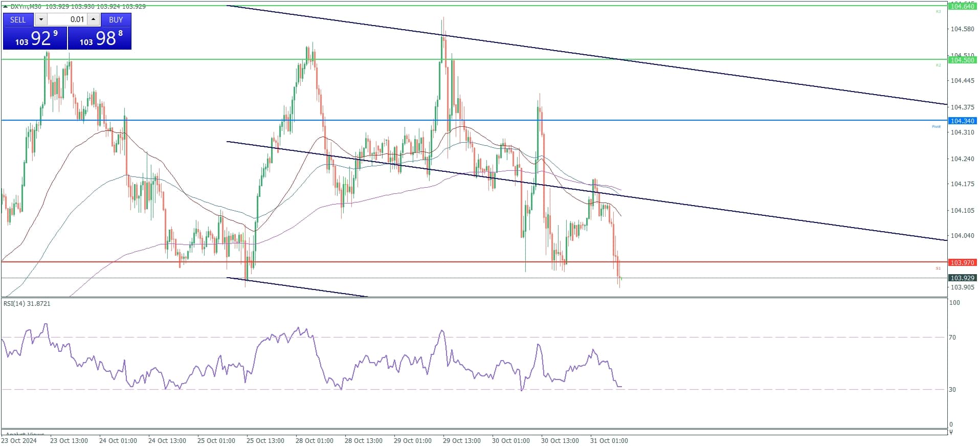The height and width of the screenshot is (447, 980).
Task: Click the 25 Oct 01:00 time label
Action: [x=216, y=441]
